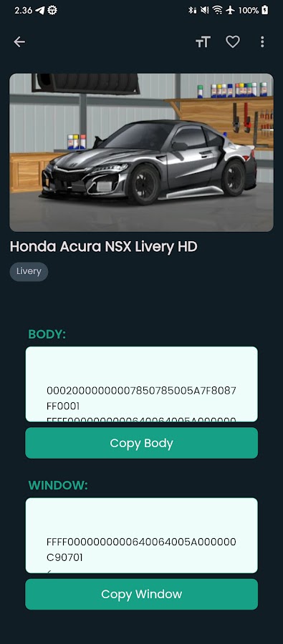Open the text size adjustment icon
Viewport: 283px width, 644px height.
[203, 42]
